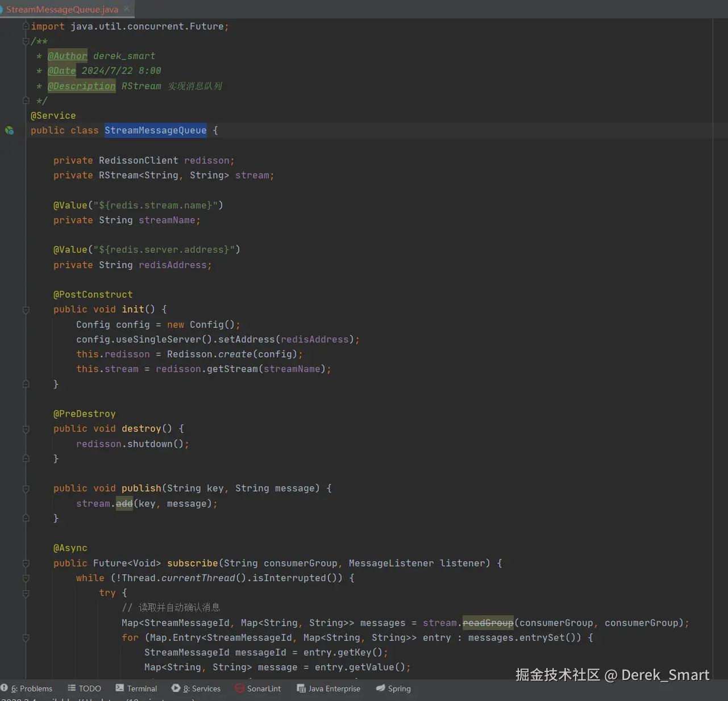
Task: Collapse the import statements fold marker
Action: 26,26
